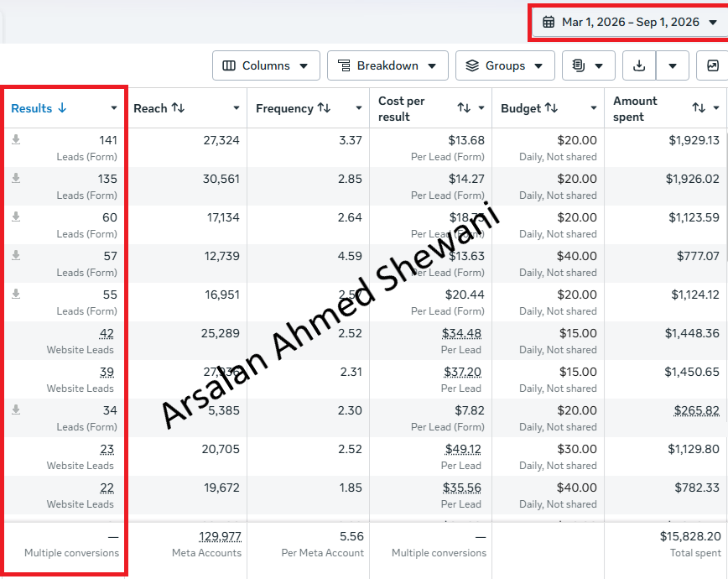Sort by the Cost per result column
This screenshot has width=728, height=579.
point(464,108)
